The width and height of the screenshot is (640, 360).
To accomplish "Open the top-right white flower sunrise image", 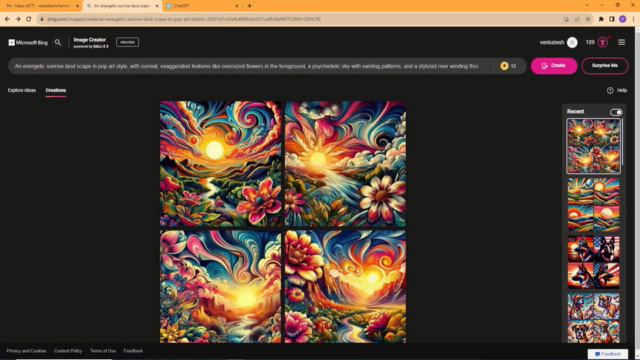I will (x=345, y=164).
